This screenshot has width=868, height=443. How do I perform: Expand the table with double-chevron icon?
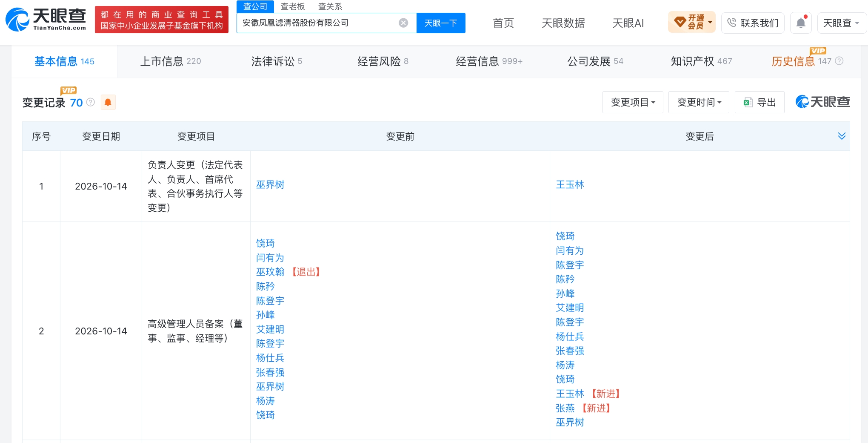point(842,136)
